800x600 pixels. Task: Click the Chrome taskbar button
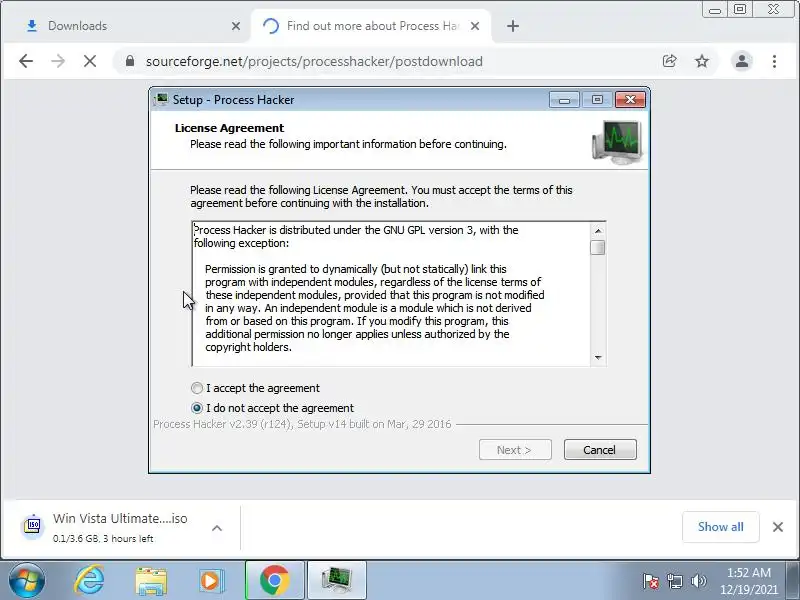(x=274, y=581)
